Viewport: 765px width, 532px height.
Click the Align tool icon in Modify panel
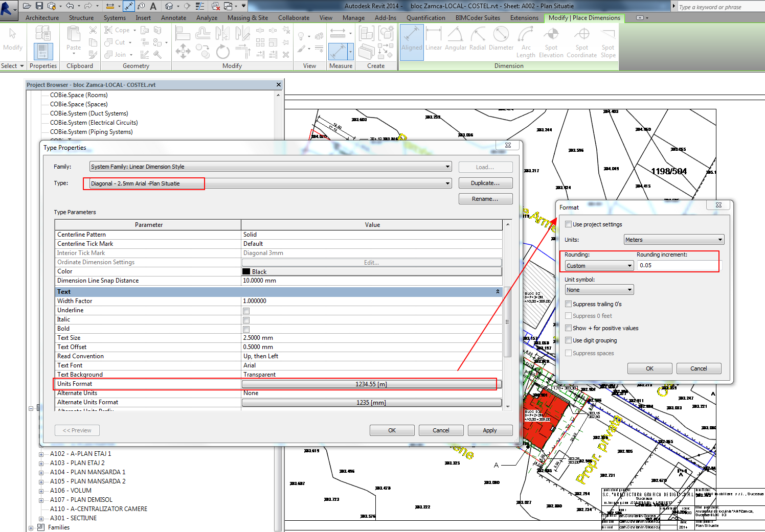pos(183,33)
